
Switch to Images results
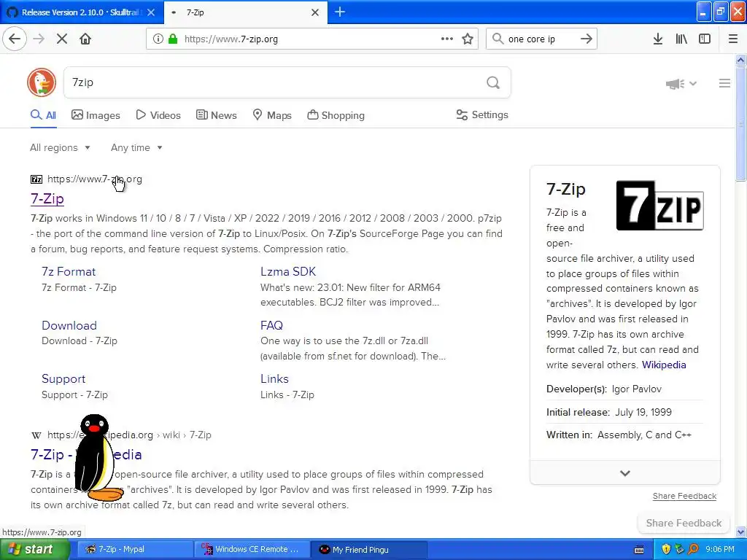pyautogui.click(x=96, y=115)
